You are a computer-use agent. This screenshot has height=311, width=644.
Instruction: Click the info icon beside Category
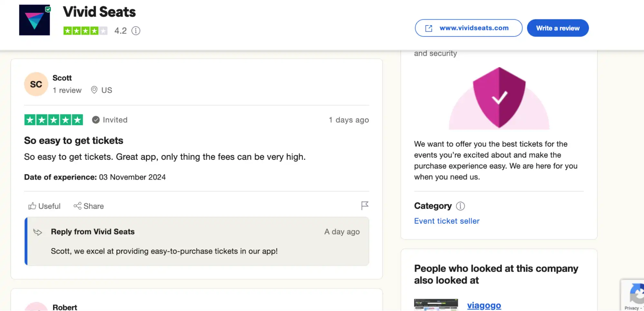click(460, 206)
